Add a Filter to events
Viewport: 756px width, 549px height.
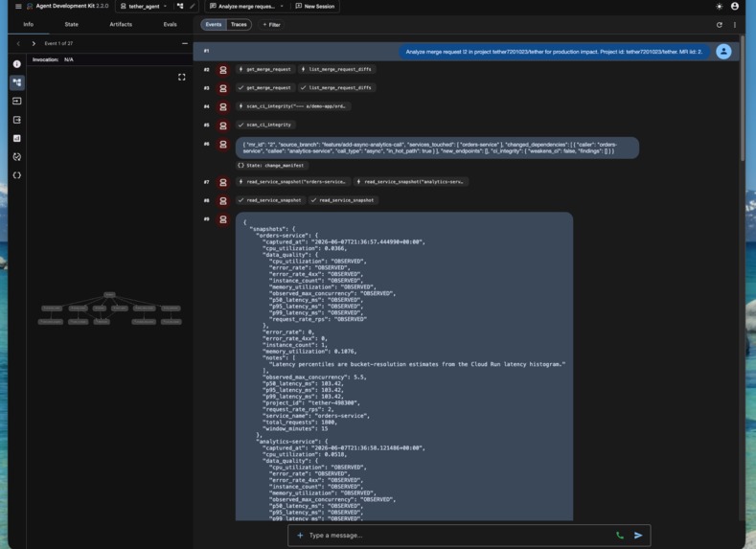[271, 25]
